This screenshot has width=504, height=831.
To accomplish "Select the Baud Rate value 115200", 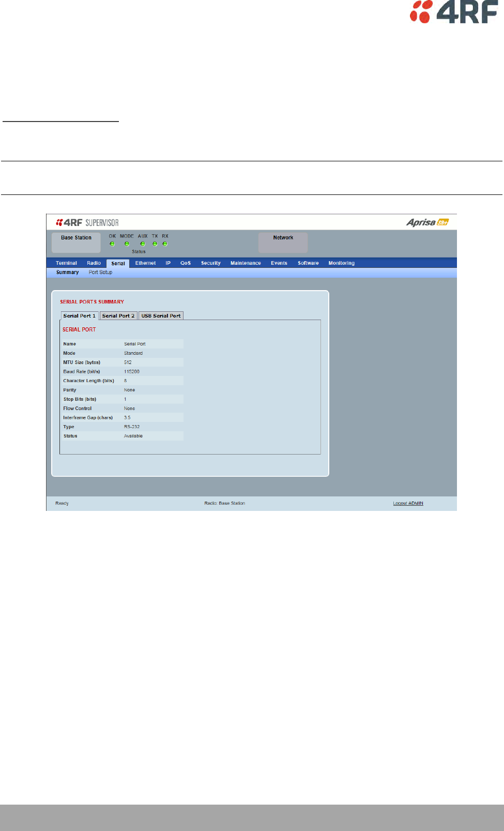I will [132, 372].
